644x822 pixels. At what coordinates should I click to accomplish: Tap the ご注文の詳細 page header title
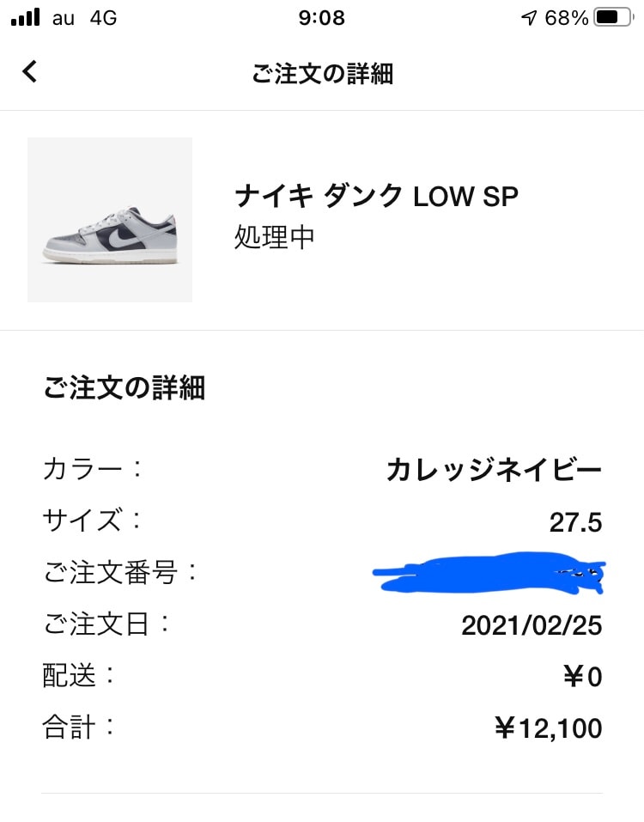(322, 73)
